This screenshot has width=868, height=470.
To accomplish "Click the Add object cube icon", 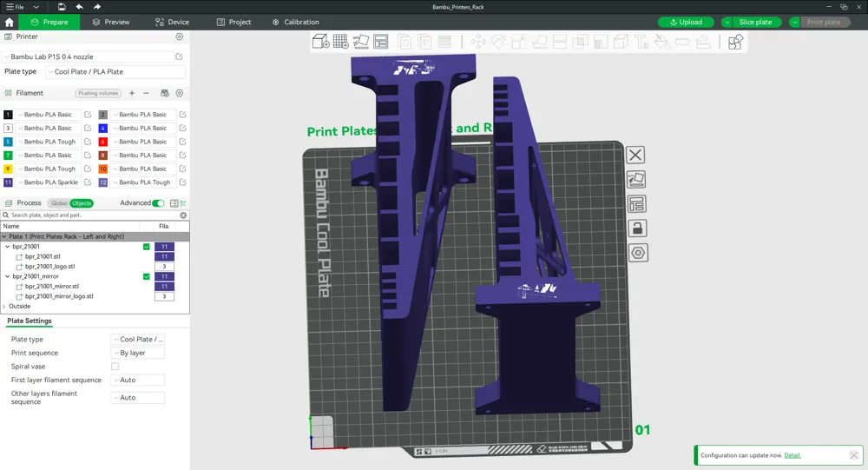I will click(320, 42).
